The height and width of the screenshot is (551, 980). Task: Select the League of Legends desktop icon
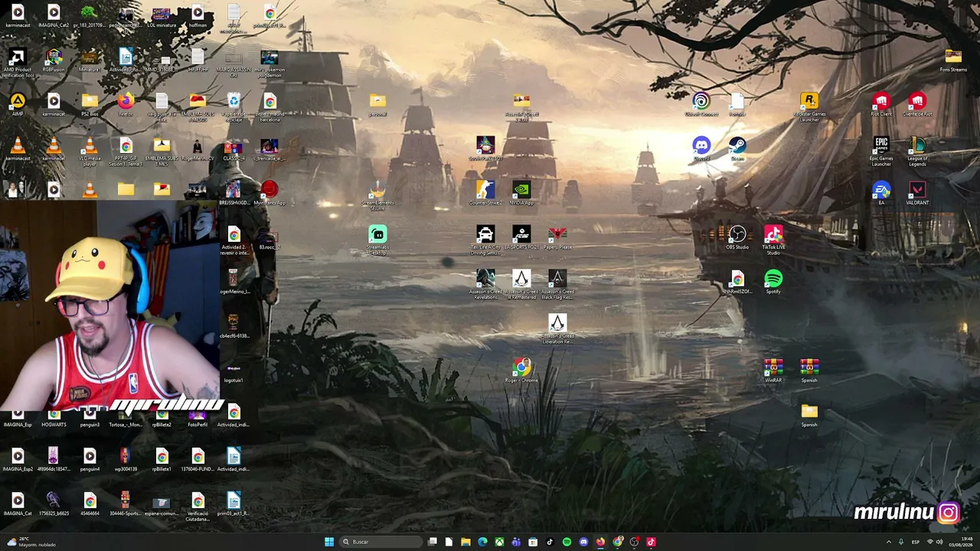pos(917,152)
